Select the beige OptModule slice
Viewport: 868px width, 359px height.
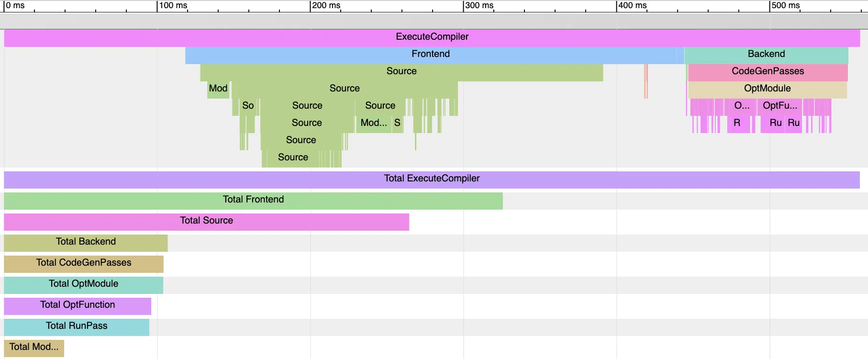pyautogui.click(x=767, y=89)
